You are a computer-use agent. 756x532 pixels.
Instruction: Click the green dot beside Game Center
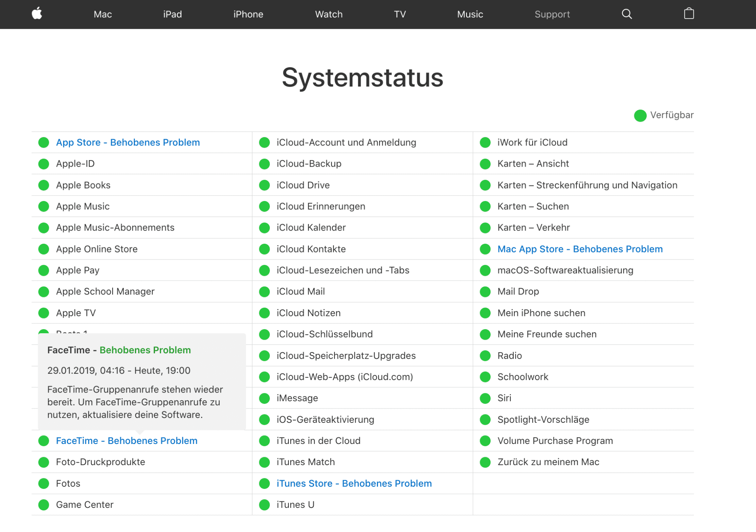point(44,505)
